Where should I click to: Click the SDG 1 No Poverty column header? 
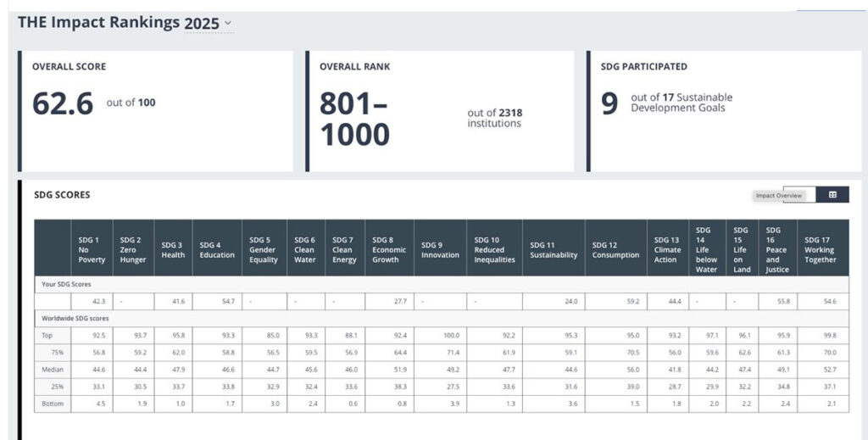[92, 249]
